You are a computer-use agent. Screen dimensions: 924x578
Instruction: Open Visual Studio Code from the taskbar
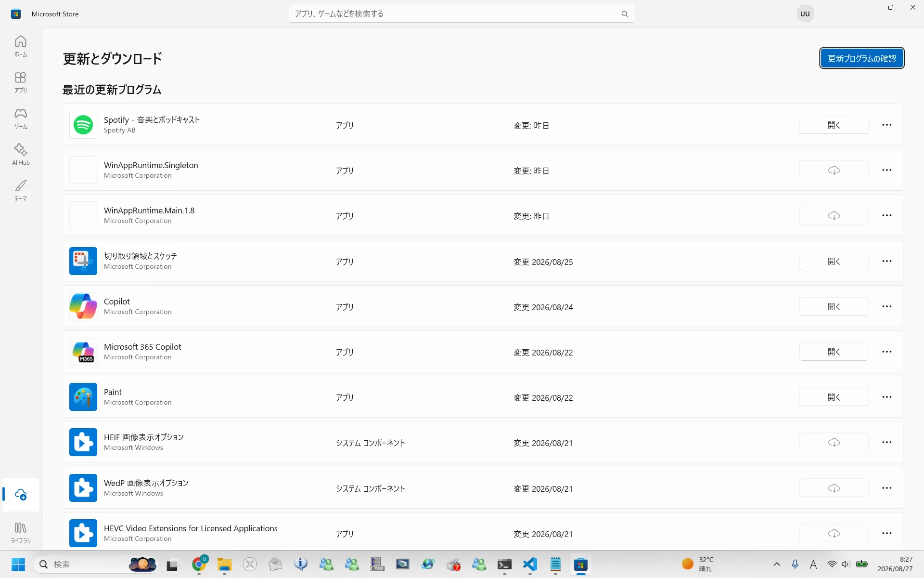point(530,564)
